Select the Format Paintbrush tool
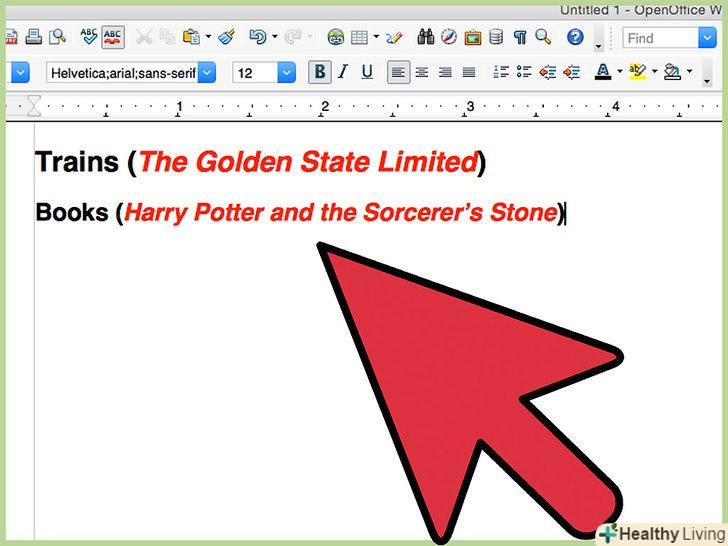 (x=227, y=36)
